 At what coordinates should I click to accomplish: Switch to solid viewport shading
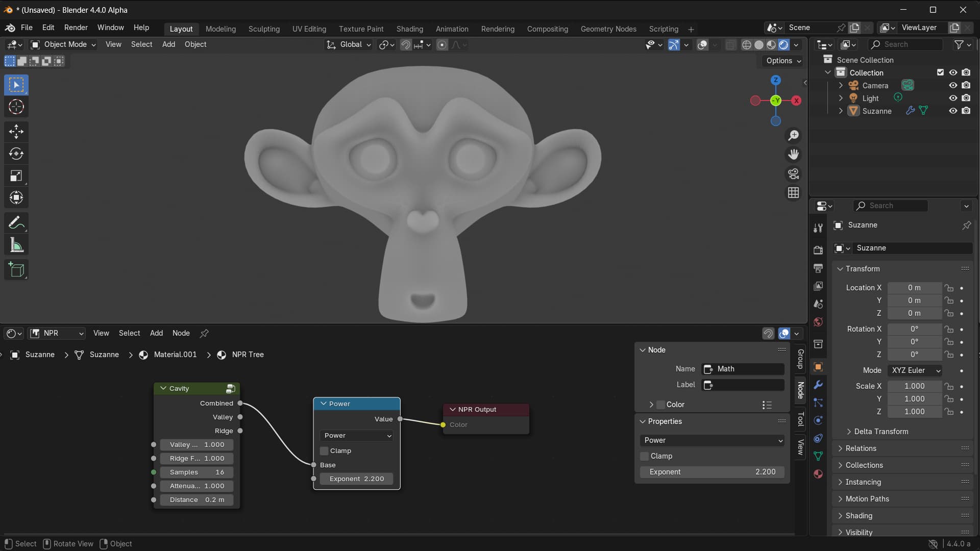coord(759,45)
